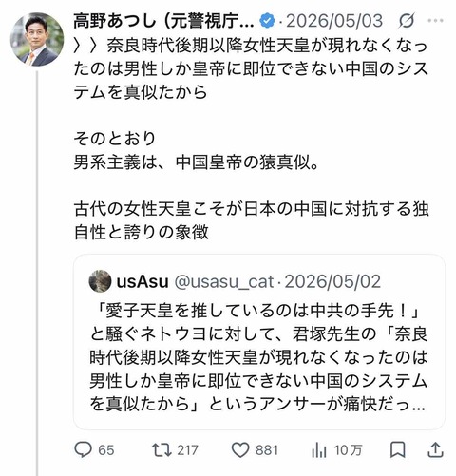This screenshot has width=456, height=476.
Task: Click the 881 likes count
Action: pos(267,450)
